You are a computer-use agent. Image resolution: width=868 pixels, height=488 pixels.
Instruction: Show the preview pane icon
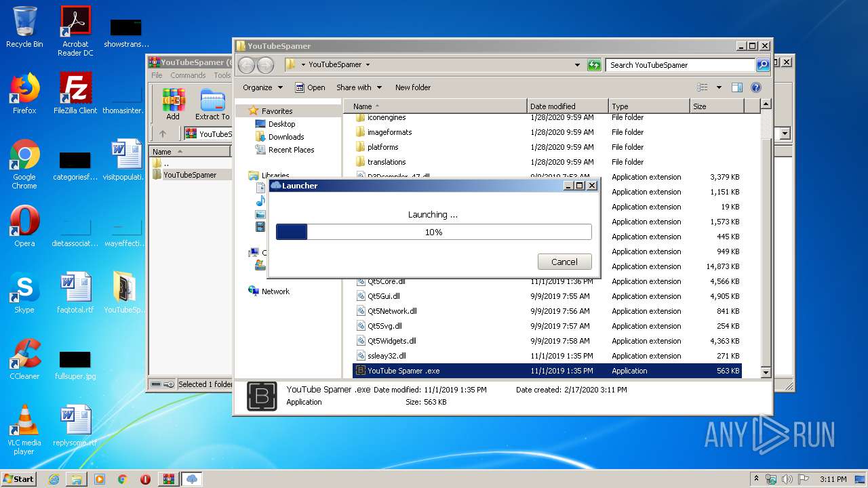[x=737, y=87]
